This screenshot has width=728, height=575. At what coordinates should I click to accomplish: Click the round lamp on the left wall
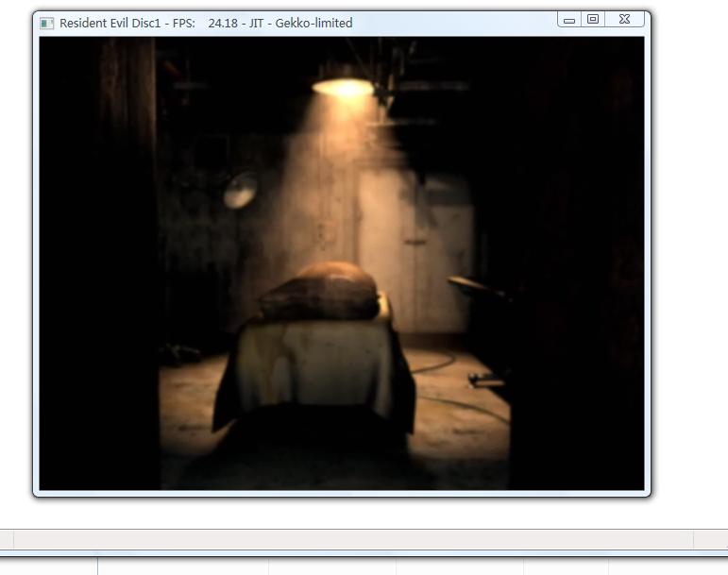point(240,190)
